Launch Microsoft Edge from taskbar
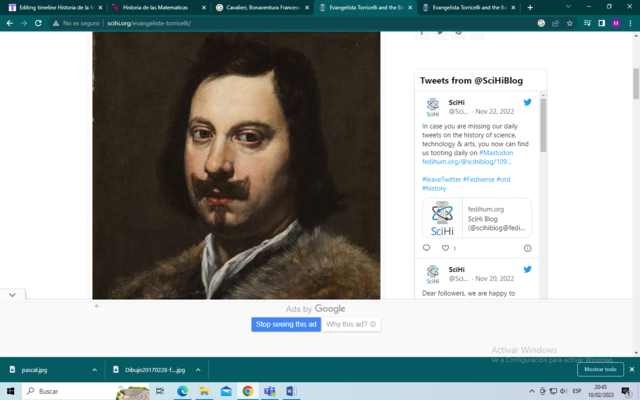The height and width of the screenshot is (400, 640). click(x=182, y=391)
